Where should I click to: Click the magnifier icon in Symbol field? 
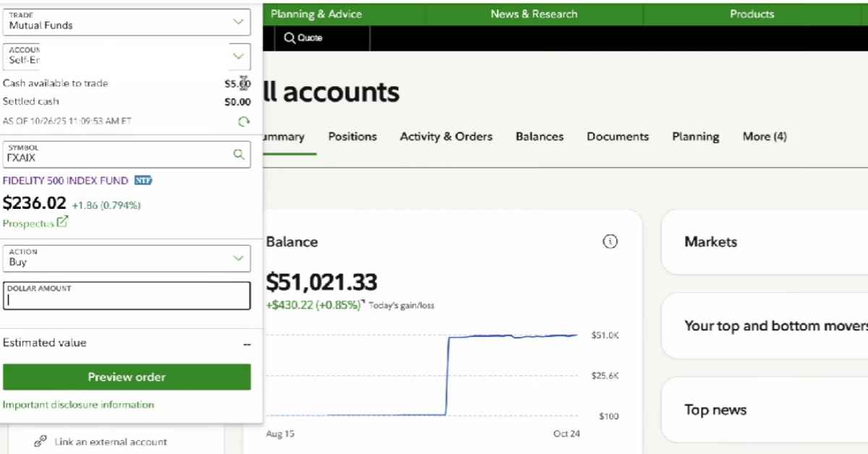[239, 154]
